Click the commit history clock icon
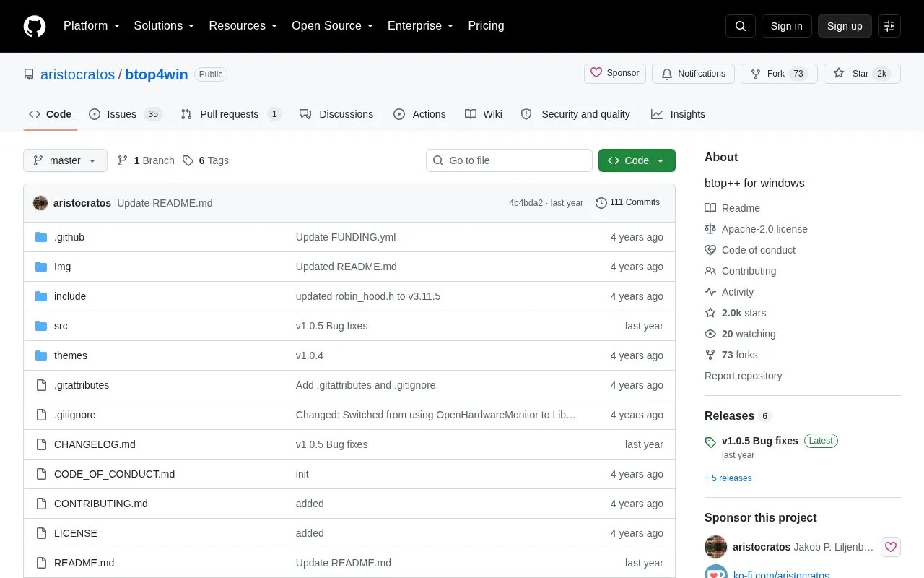This screenshot has width=924, height=578. click(x=601, y=203)
